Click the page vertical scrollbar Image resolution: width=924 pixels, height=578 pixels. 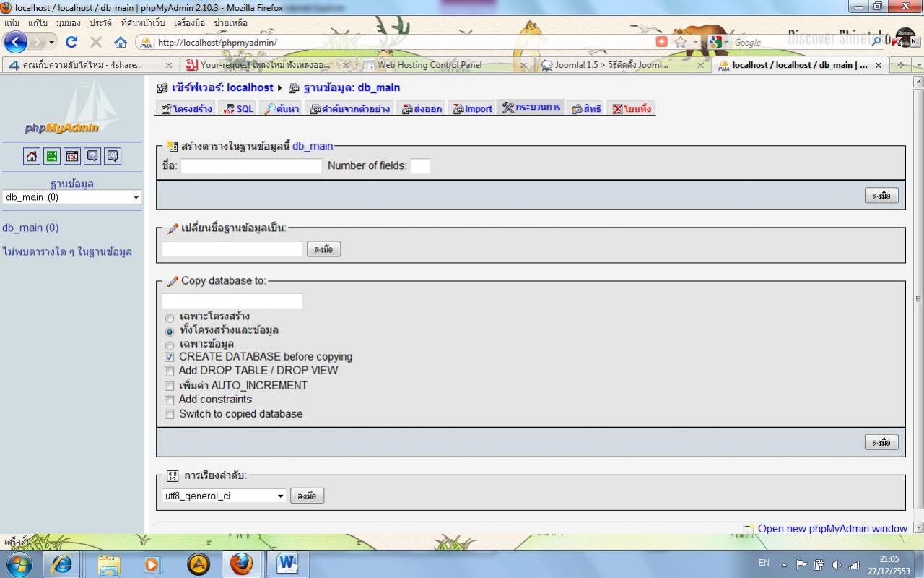click(x=918, y=298)
